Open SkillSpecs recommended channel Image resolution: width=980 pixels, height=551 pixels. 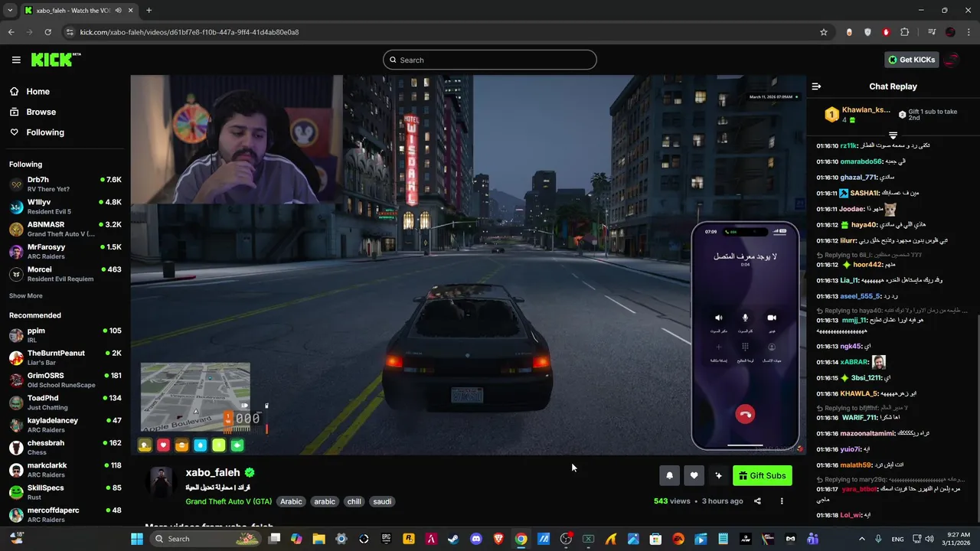(65, 492)
